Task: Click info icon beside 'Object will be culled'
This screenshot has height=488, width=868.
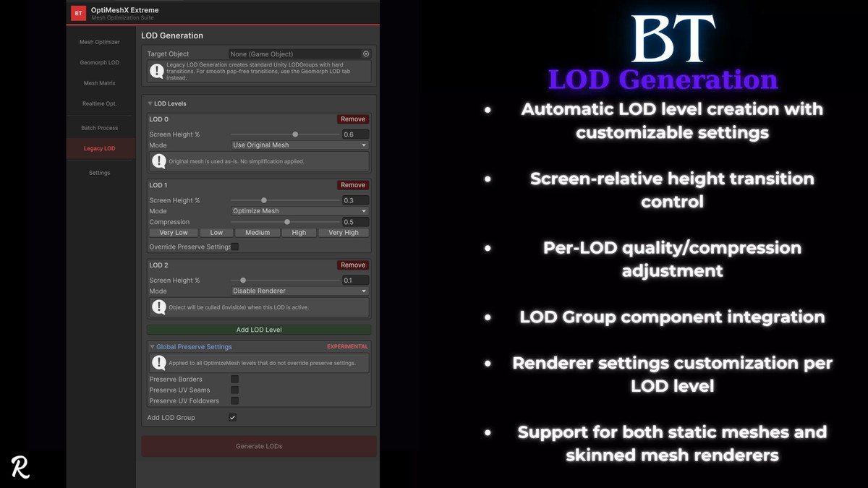Action: [158, 307]
